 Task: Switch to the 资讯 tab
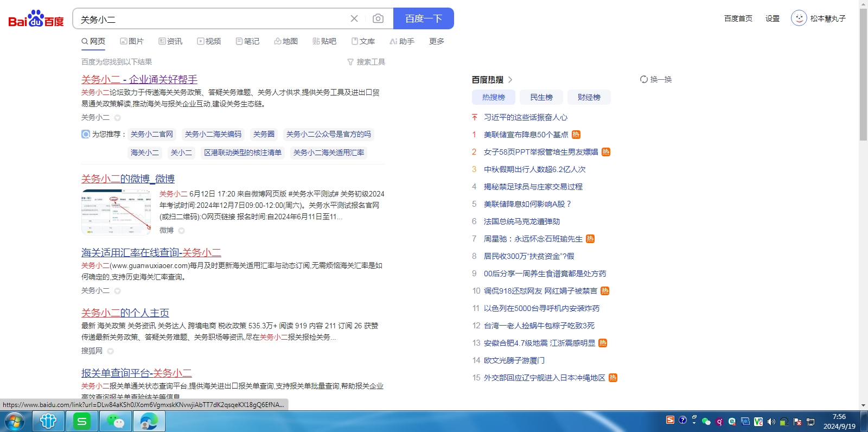[170, 41]
